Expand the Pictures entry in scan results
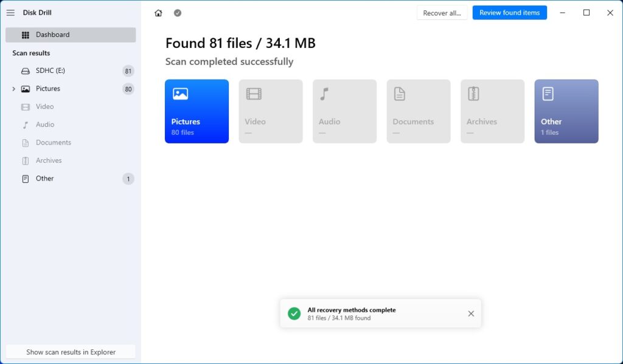This screenshot has width=623, height=364. [x=13, y=89]
